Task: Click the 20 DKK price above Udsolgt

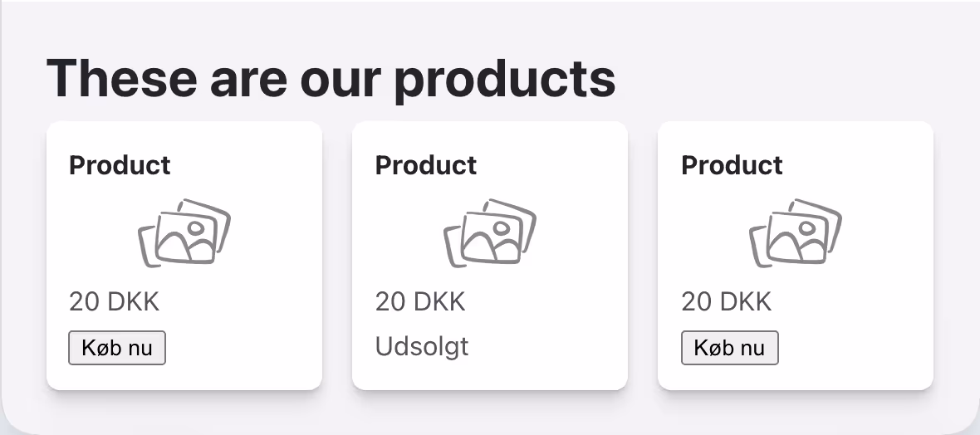Action: (420, 301)
